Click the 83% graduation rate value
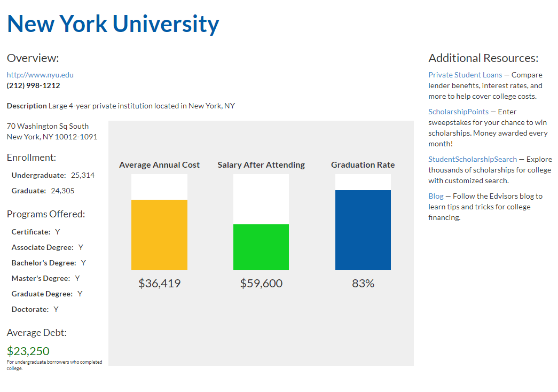Image resolution: width=558 pixels, height=392 pixels. coord(363,284)
